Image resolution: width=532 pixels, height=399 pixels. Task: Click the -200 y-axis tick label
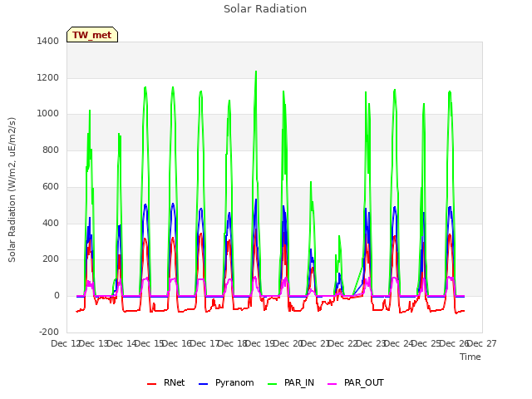(x=49, y=332)
